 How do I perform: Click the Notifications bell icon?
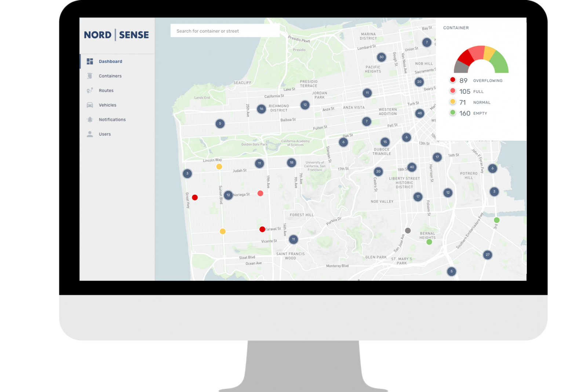tap(90, 120)
